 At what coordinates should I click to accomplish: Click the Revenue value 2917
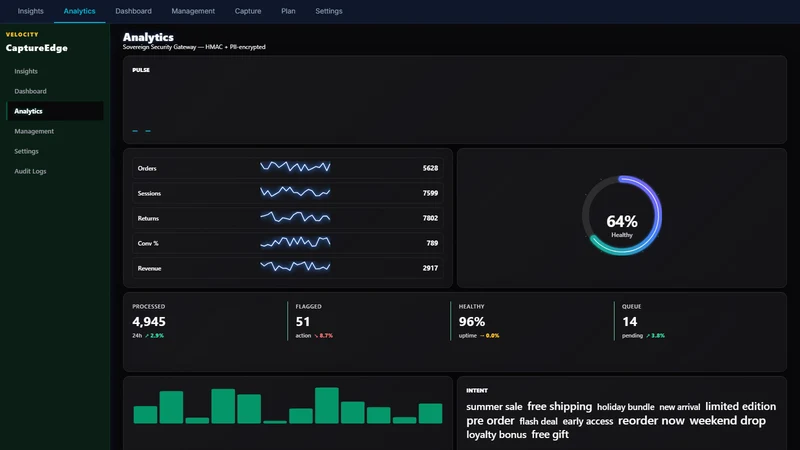click(x=430, y=268)
